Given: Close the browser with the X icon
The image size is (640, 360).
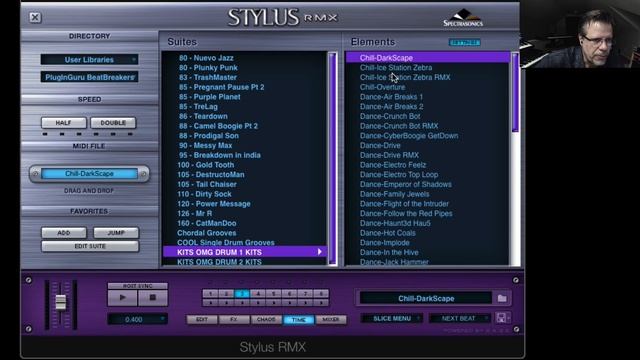Looking at the screenshot, I should [35, 17].
